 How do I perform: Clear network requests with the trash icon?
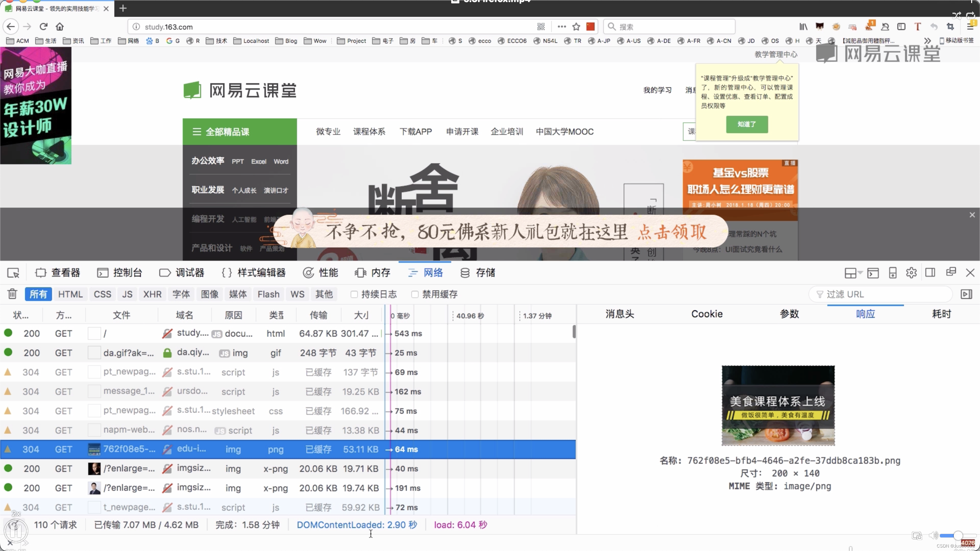point(12,294)
